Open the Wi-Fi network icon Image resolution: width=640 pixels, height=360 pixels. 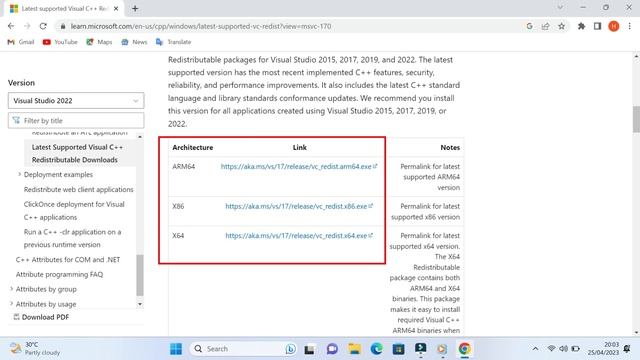click(x=551, y=349)
